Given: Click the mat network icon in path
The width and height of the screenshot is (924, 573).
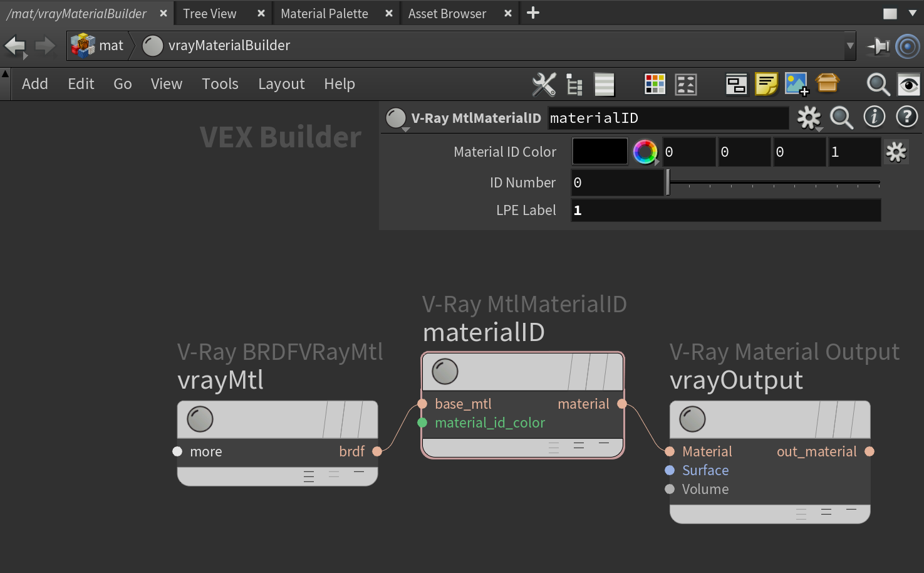Looking at the screenshot, I should (x=83, y=45).
